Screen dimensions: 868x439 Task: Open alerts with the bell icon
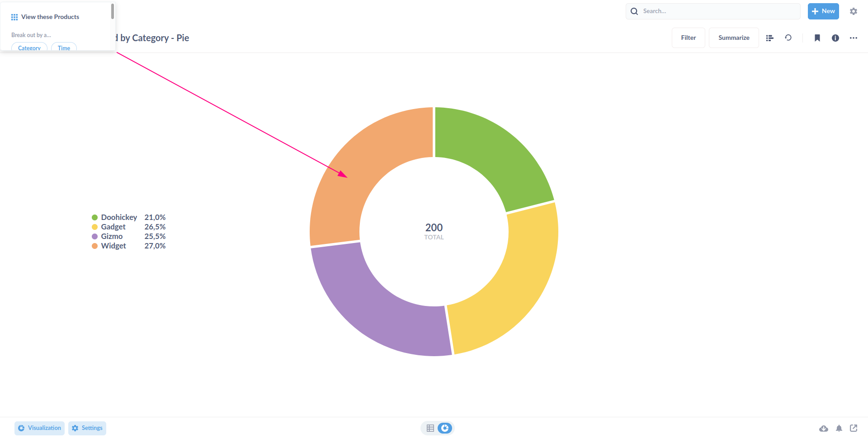[x=839, y=428]
